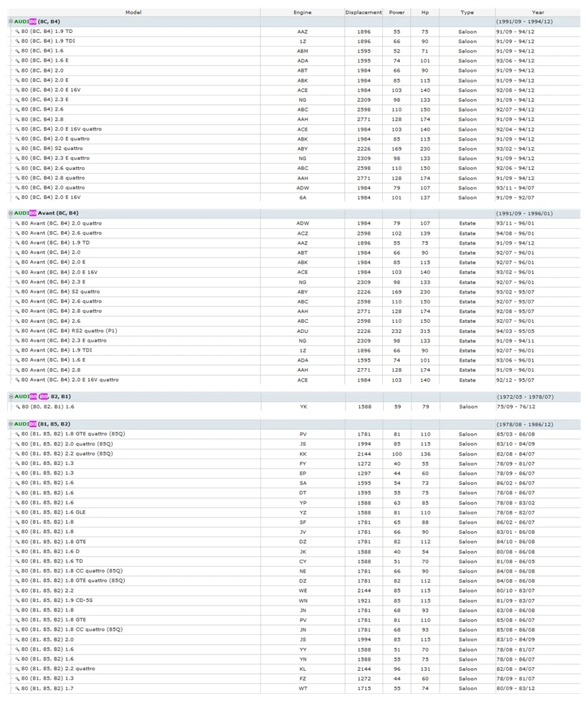Open model link 80 (81, 85, B2) 1.6 GLE
The width and height of the screenshot is (588, 701).
[53, 512]
